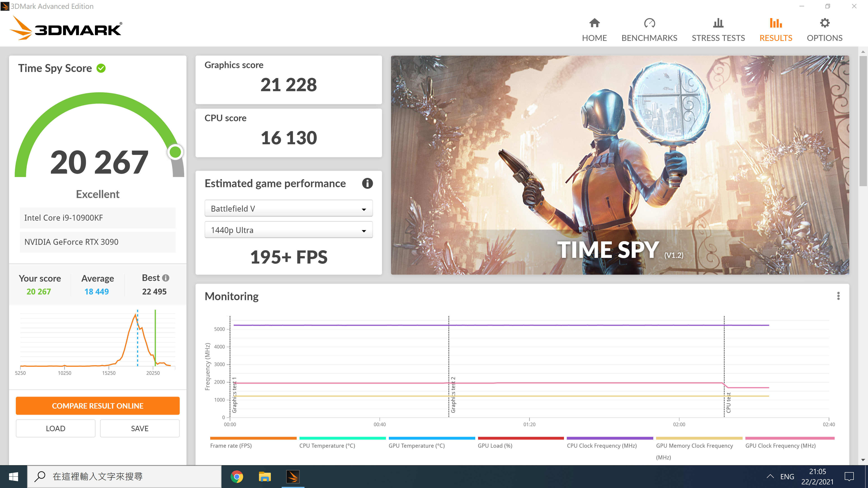Click the Intel Core i9-10900KF text
The width and height of the screenshot is (868, 488).
[x=63, y=218]
